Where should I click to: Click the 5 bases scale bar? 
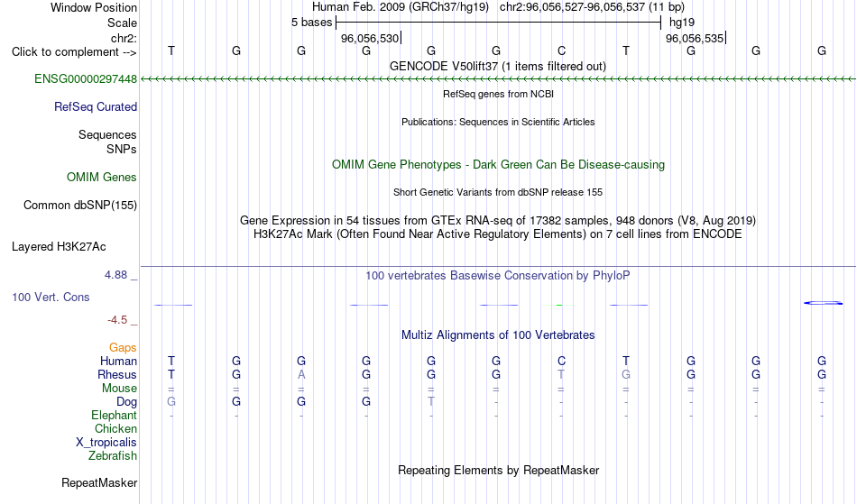(x=498, y=23)
